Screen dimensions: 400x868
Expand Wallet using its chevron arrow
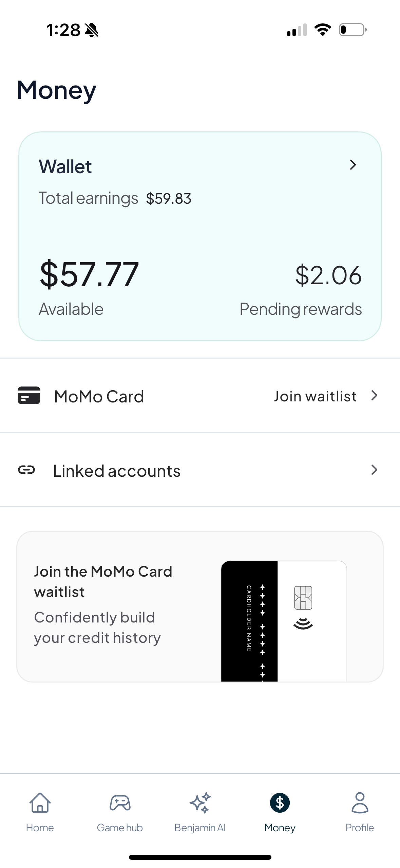(353, 165)
